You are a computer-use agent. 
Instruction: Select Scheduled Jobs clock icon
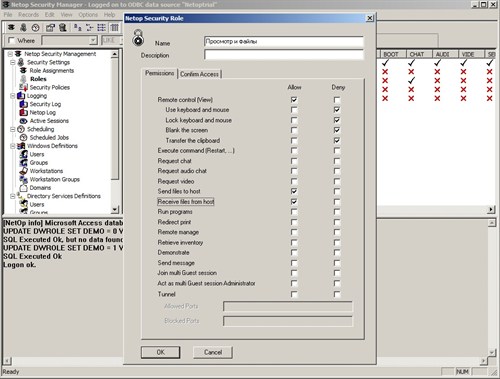[x=23, y=137]
